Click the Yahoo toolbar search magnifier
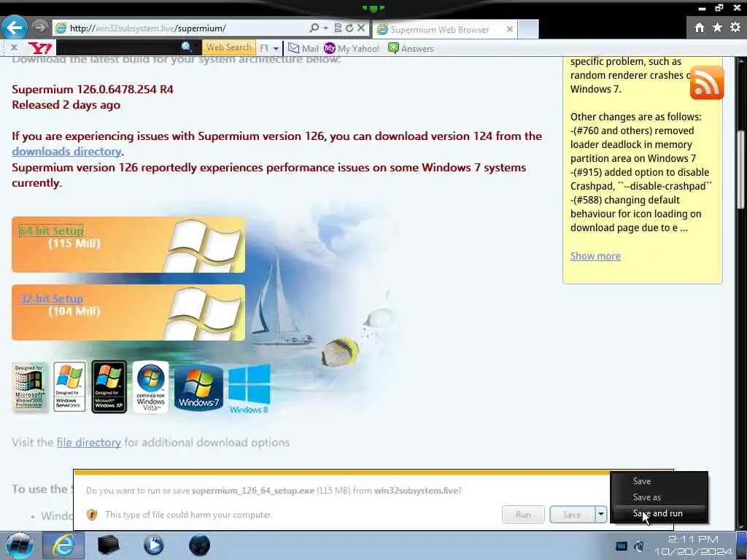The width and height of the screenshot is (747, 560). tap(186, 47)
